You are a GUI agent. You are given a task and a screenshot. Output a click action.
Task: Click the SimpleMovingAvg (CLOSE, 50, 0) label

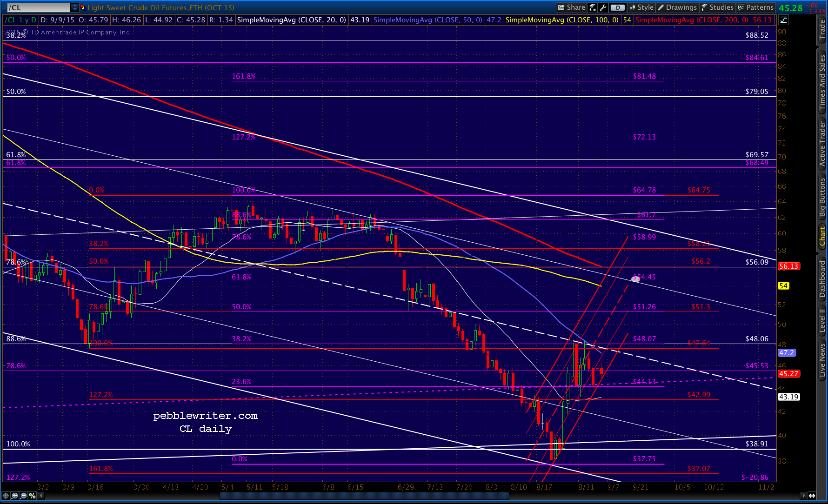pos(427,20)
